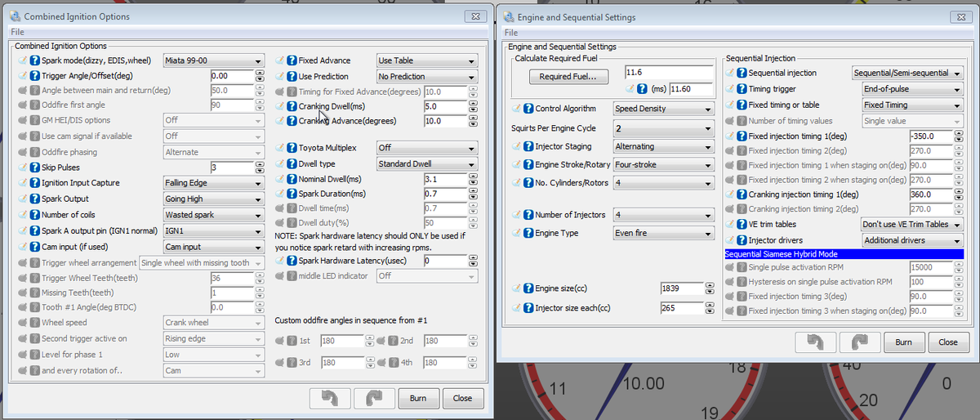Click the redo arrow in Combined Ignition Options
The image size is (980, 420).
[372, 399]
